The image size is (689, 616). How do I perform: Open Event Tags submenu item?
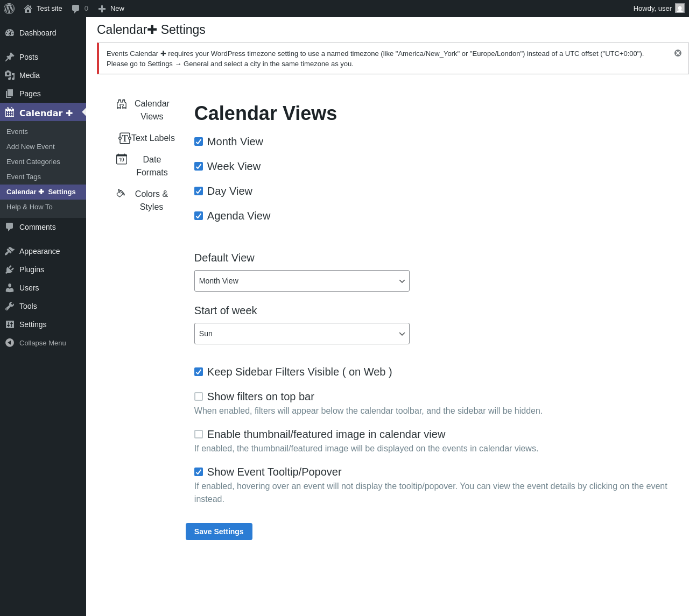[x=43, y=177]
